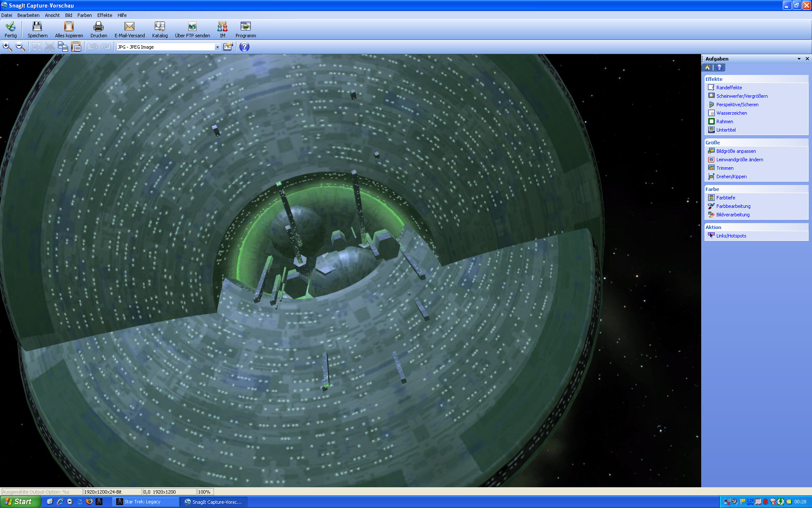Zoom out with the magnifier minus icon
The width and height of the screenshot is (812, 508).
tap(20, 47)
